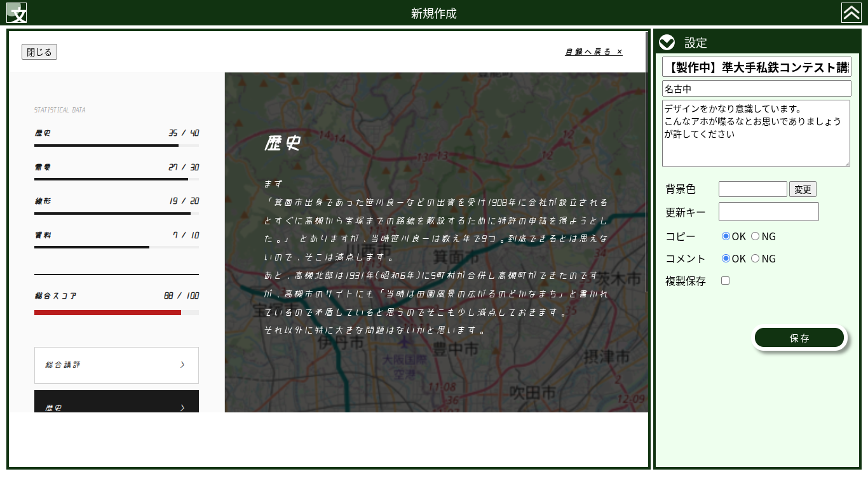Click the author name field 名古中
The image size is (868, 488).
(x=756, y=89)
